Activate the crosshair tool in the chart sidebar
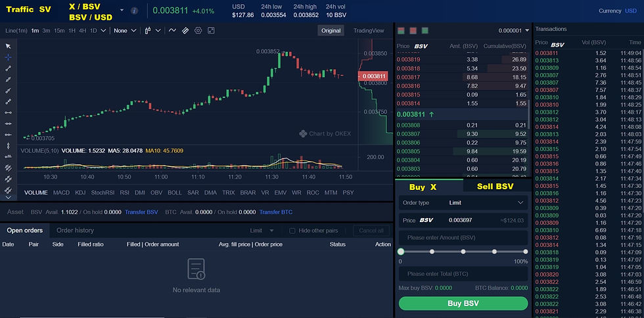Image resolution: width=644 pixels, height=318 pixels. tap(8, 57)
